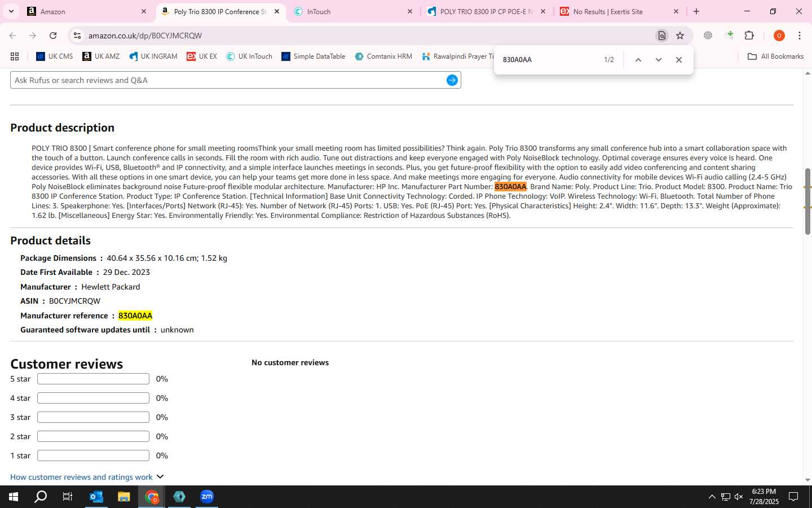Screen dimensions: 812x508
Task: Open a new browser tab
Action: (696, 11)
